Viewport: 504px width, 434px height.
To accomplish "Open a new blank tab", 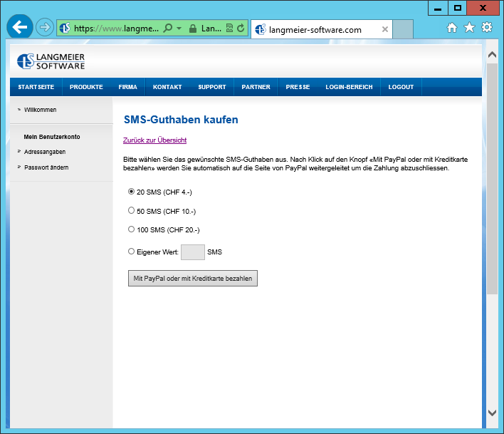I will pos(403,29).
